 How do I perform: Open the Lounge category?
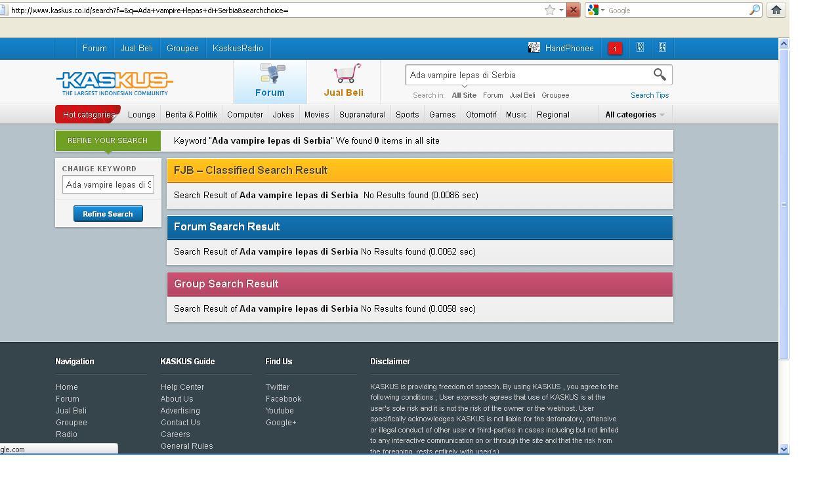[x=142, y=114]
